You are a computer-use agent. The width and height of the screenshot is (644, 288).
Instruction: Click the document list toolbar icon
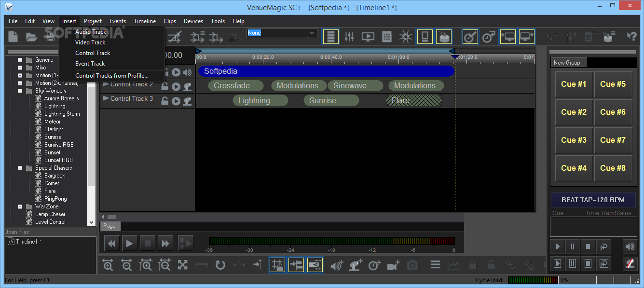[386, 37]
